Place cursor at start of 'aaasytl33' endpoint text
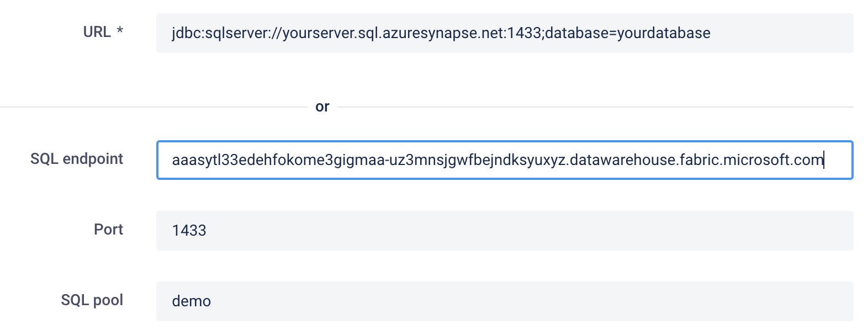 click(x=173, y=160)
